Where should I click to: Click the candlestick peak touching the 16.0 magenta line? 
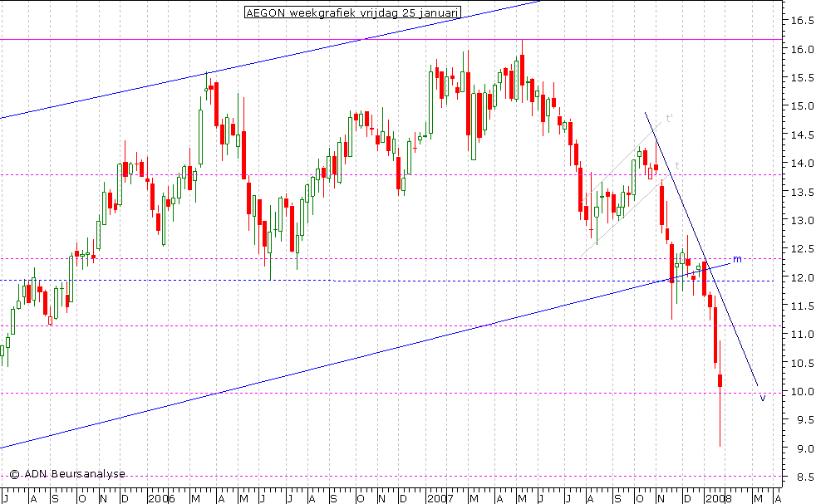[x=523, y=71]
